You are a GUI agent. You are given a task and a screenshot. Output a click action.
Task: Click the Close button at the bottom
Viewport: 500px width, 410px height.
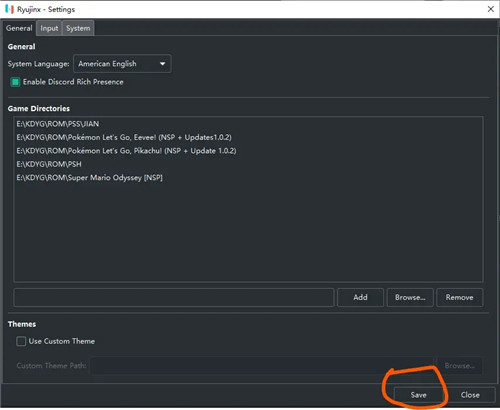pos(470,395)
